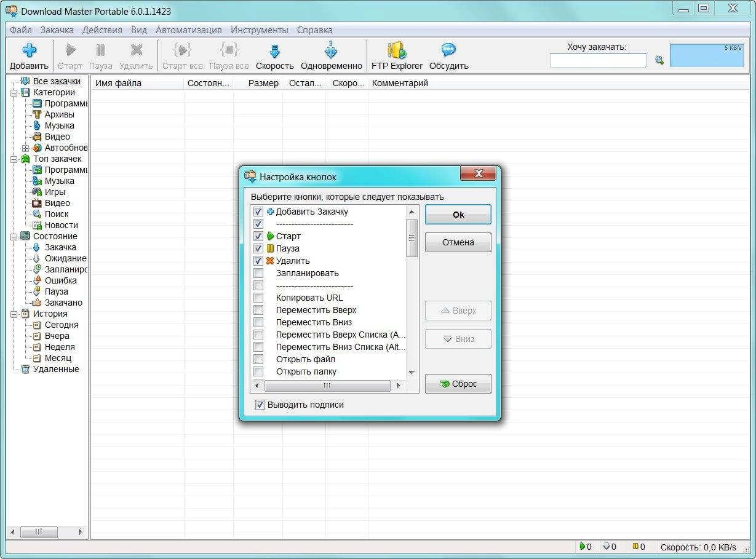Click the Хочу закачать input field
Screen dimensions: 756x559
click(x=598, y=60)
